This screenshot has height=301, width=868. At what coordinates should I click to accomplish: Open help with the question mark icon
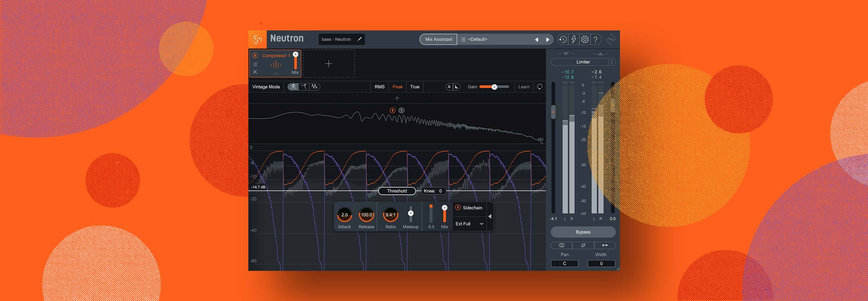(596, 39)
